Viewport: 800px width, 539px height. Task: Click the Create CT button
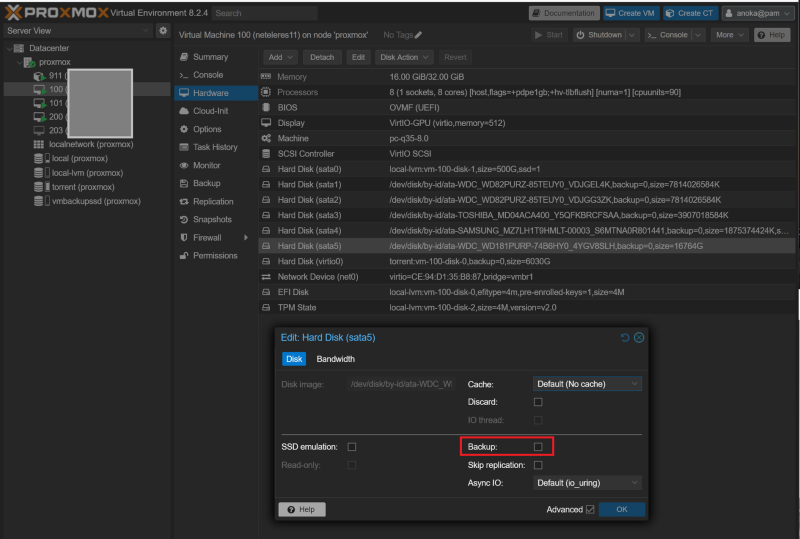[690, 13]
